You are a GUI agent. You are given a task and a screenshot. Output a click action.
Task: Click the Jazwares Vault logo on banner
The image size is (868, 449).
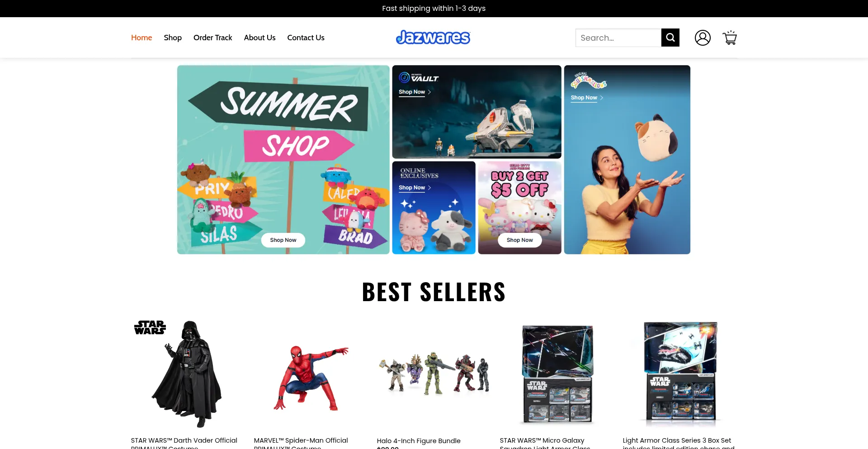419,78
